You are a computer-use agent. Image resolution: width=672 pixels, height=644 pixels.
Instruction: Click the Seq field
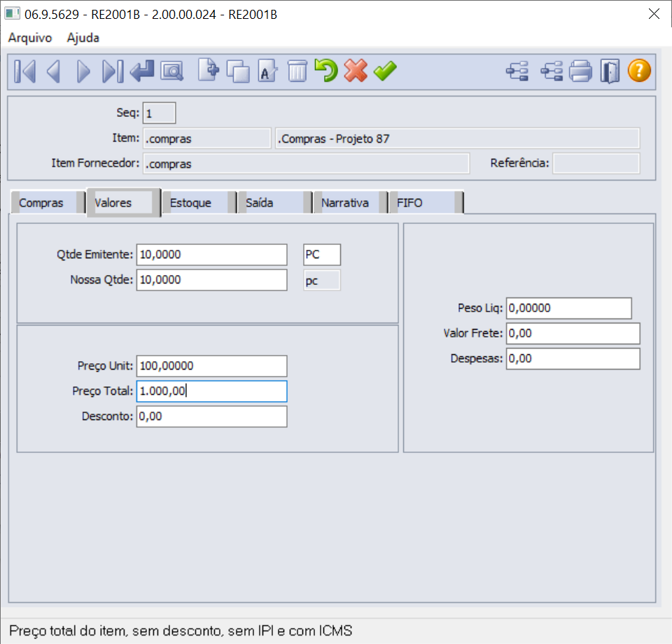point(159,113)
